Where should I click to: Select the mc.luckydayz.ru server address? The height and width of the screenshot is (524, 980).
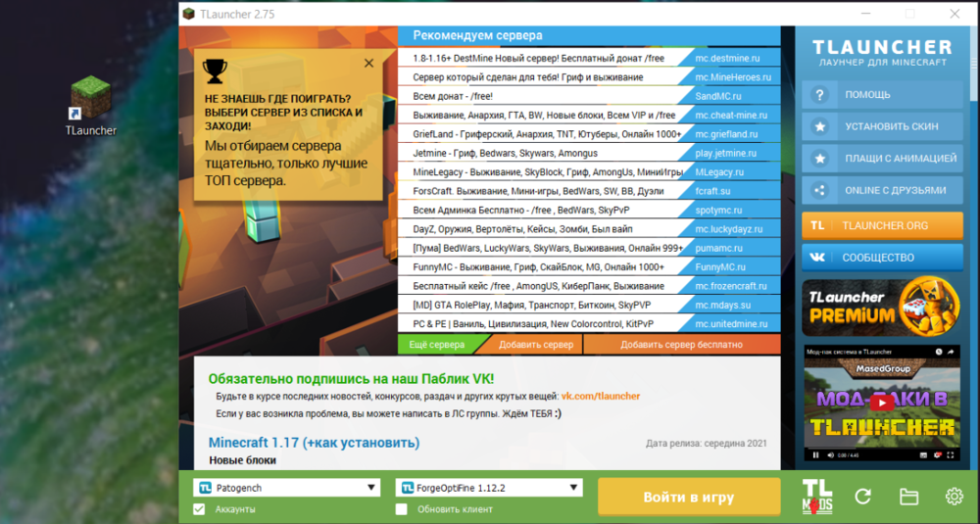pos(731,229)
